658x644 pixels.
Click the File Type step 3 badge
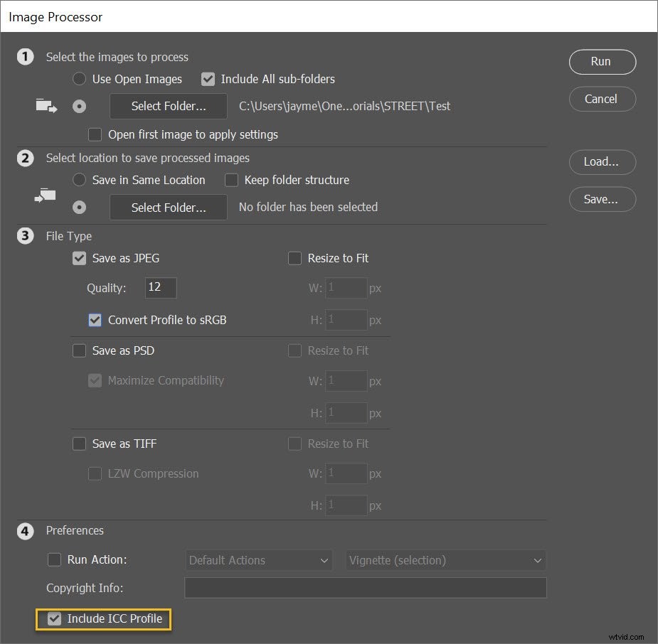click(x=26, y=235)
